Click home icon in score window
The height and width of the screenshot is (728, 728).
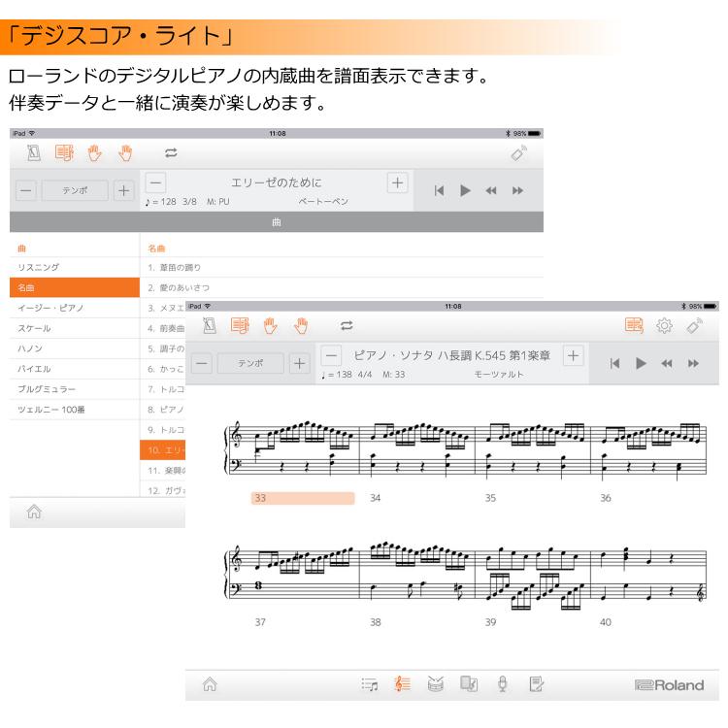click(210, 684)
